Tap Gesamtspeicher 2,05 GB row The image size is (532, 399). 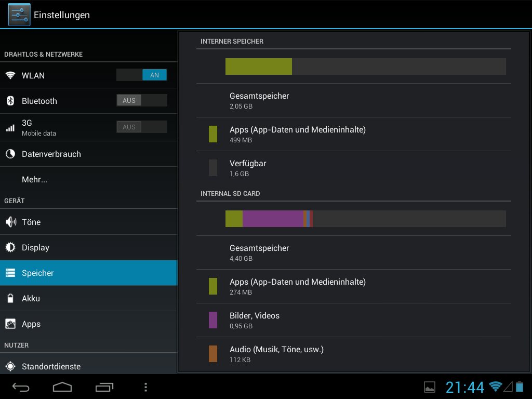(353, 100)
